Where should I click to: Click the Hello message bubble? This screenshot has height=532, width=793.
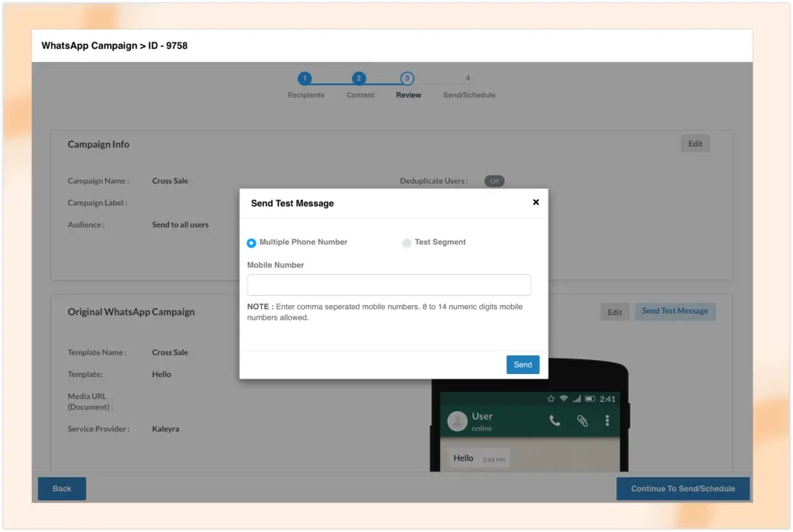(478, 458)
